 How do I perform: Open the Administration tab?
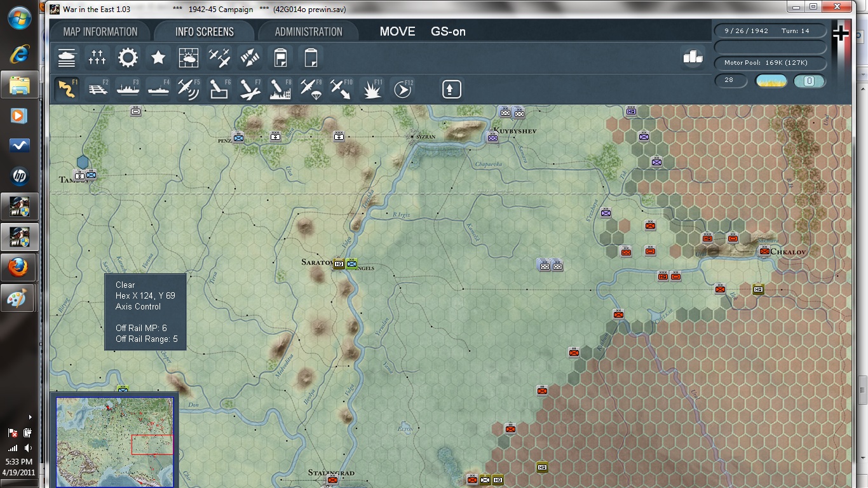click(309, 32)
